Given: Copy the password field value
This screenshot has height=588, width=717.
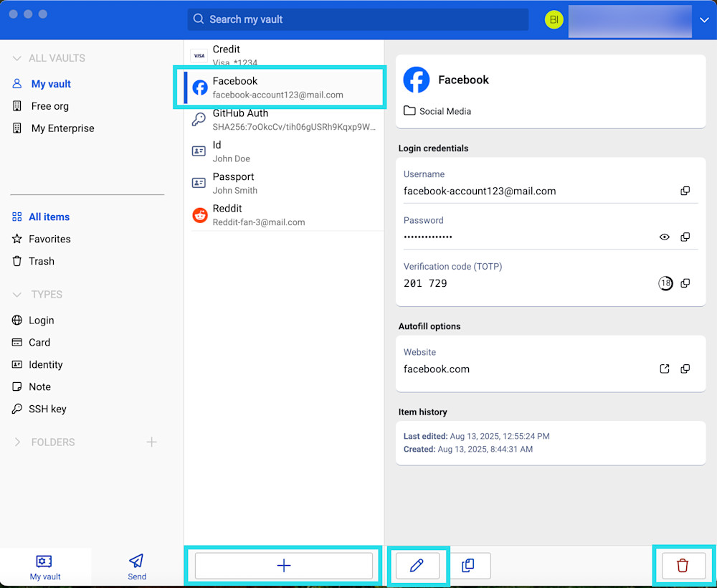Looking at the screenshot, I should (x=685, y=237).
